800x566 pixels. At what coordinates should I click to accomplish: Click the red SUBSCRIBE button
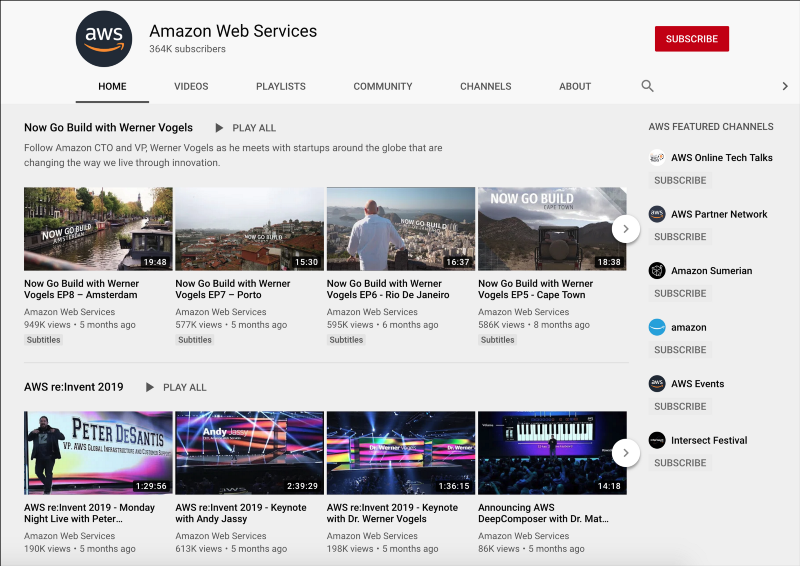[692, 39]
